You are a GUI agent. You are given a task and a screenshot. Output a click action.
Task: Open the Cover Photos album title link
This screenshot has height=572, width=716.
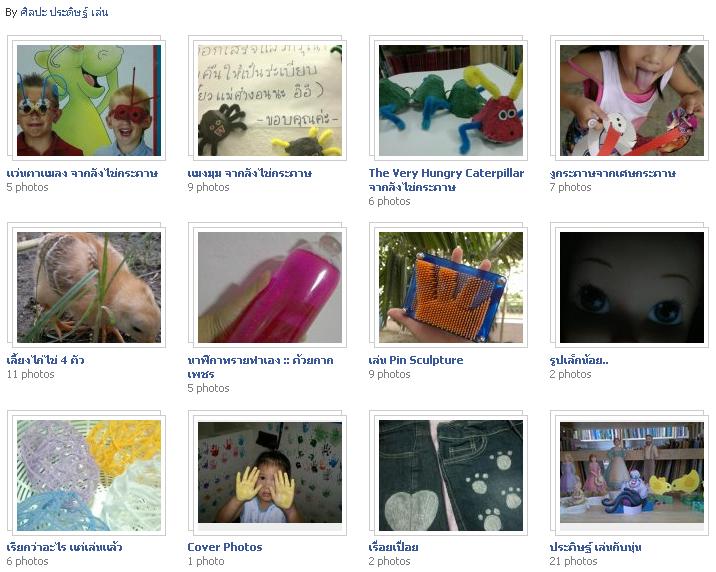(225, 547)
